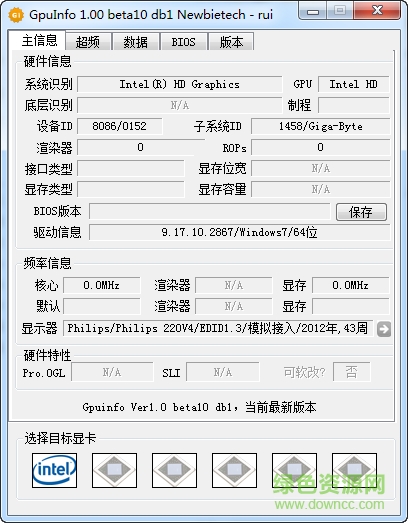Click the 制程 process field
Image resolution: width=408 pixels, height=523 pixels.
354,105
